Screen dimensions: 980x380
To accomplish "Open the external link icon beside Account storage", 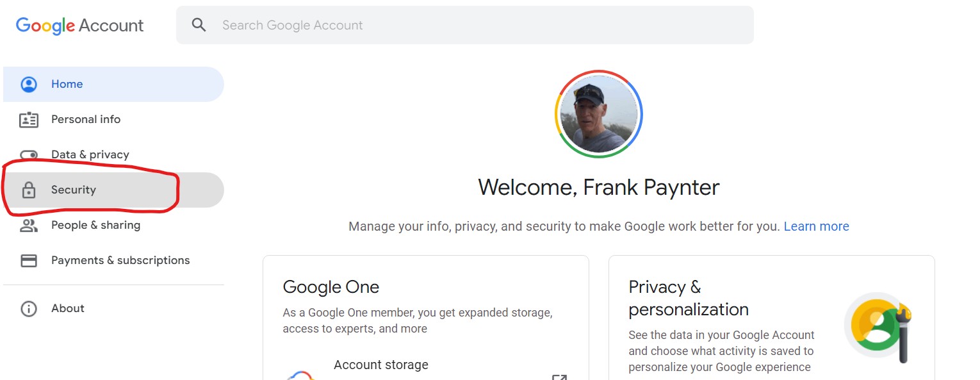I will (559, 377).
